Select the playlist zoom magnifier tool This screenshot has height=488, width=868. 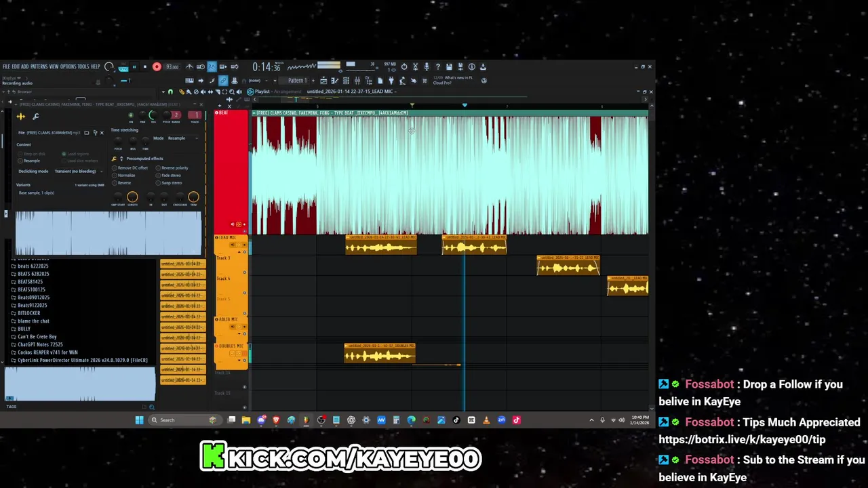pos(232,91)
